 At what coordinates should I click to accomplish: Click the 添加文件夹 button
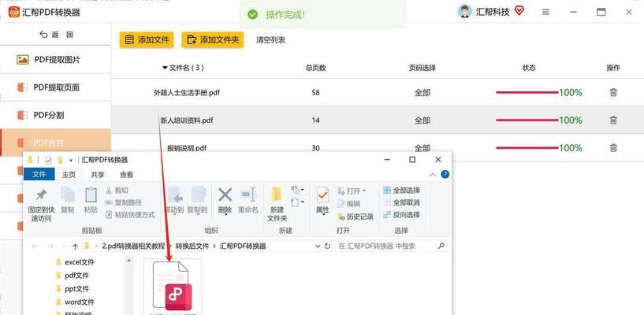(x=212, y=40)
